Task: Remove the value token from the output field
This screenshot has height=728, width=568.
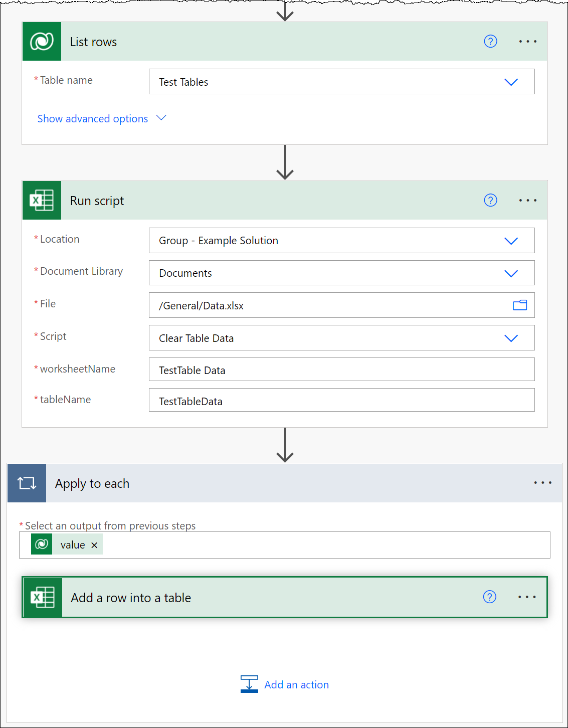Action: (x=94, y=545)
